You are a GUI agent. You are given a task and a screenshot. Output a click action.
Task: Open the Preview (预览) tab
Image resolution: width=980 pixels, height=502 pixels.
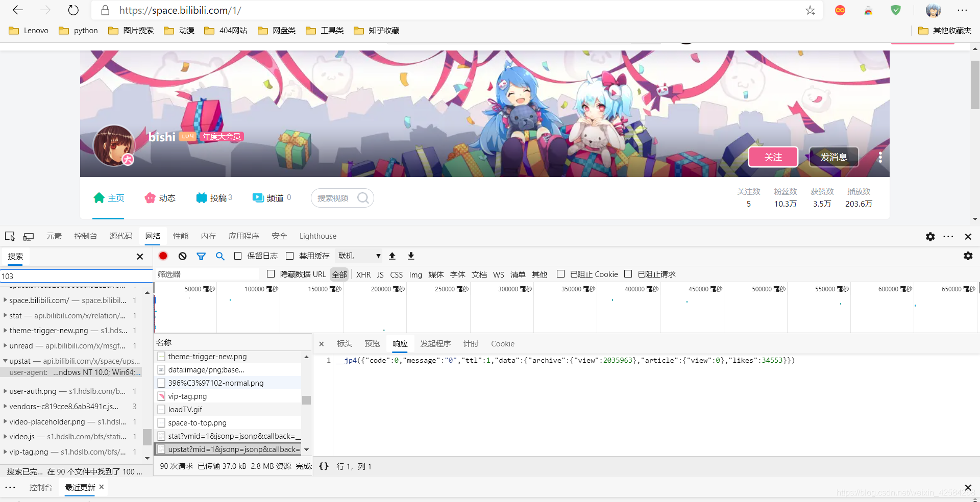[372, 344]
